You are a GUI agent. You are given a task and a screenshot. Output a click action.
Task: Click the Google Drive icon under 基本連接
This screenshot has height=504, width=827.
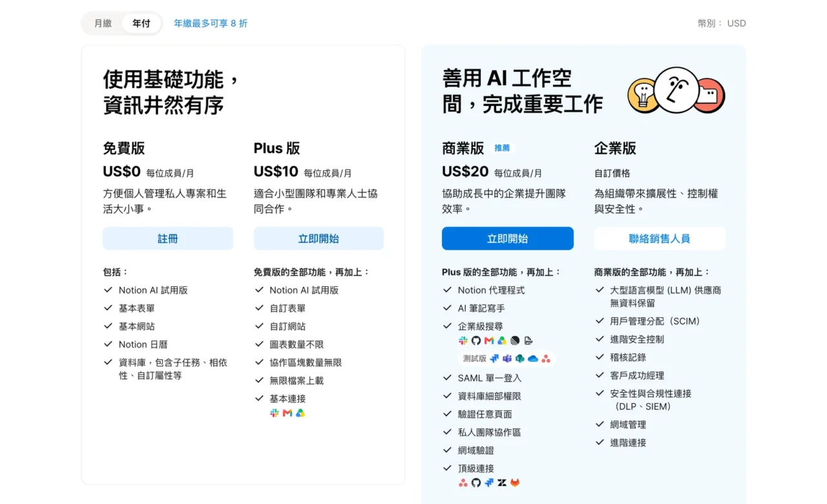tap(300, 413)
